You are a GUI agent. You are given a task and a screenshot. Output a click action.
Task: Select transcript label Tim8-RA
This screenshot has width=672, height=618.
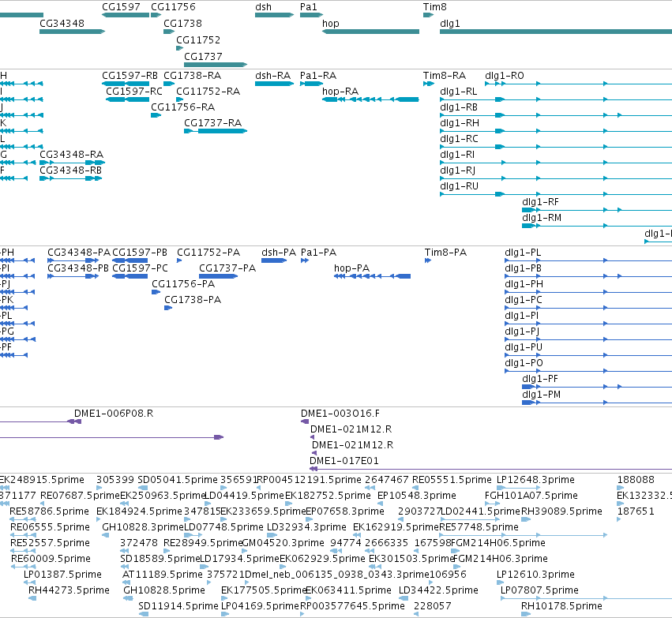(445, 76)
